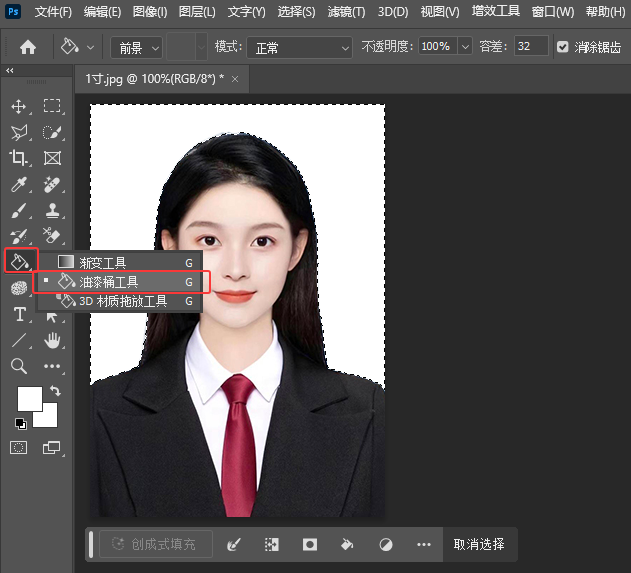Viewport: 631px width, 573px height.
Task: Click the Home icon in options bar
Action: [28, 47]
